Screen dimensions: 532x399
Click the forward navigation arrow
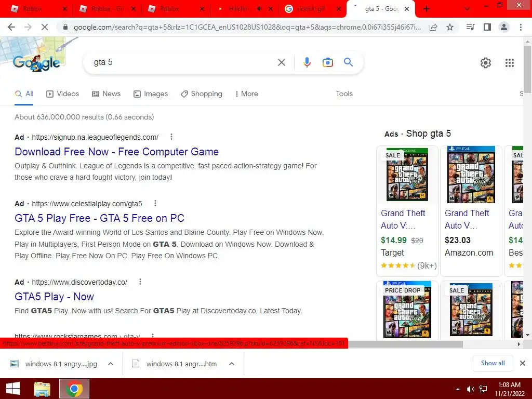tap(28, 27)
